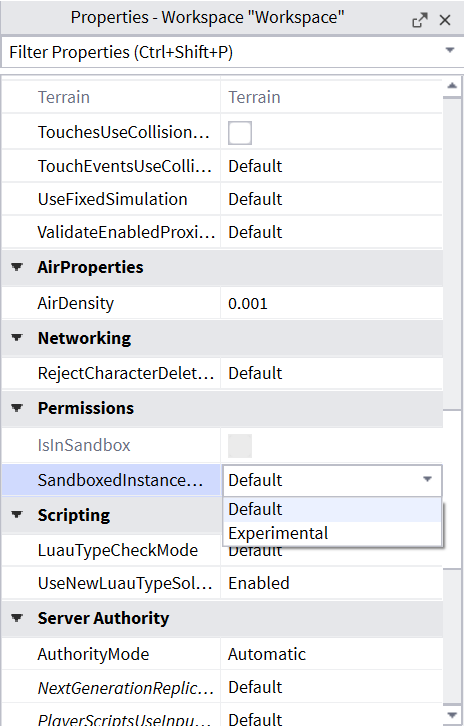Viewport: 464px width, 726px height.
Task: Open the filter properties dropdown arrow
Action: pos(450,50)
